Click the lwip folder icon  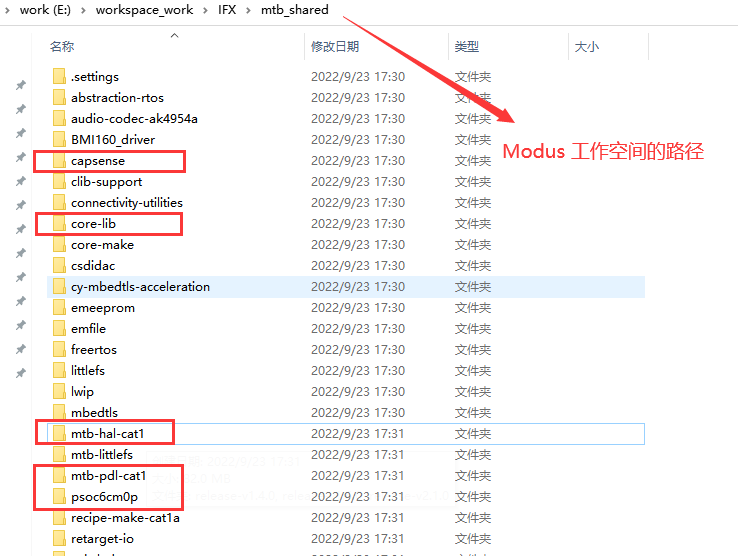coord(59,392)
